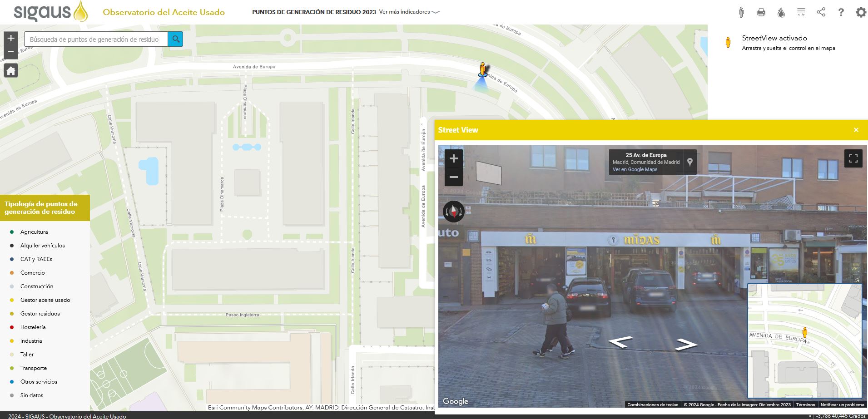Select 'Taller' in the legend
The height and width of the screenshot is (419, 868).
(x=27, y=355)
